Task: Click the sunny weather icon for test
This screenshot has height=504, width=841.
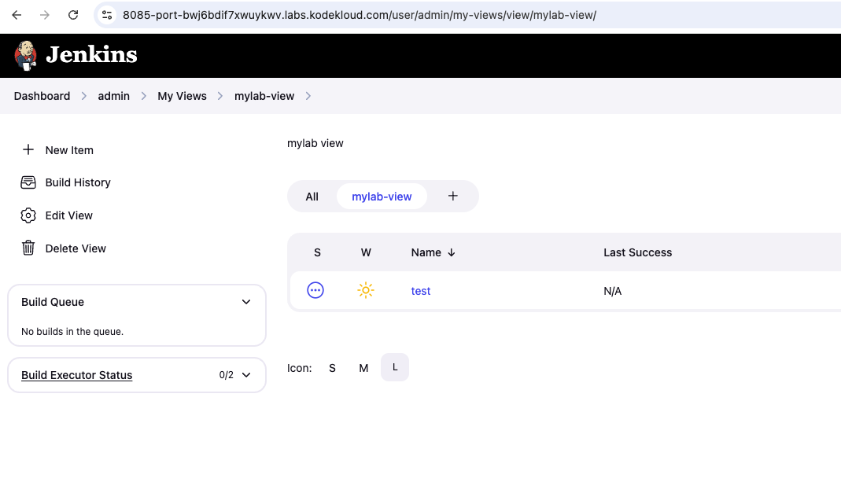Action: point(366,290)
